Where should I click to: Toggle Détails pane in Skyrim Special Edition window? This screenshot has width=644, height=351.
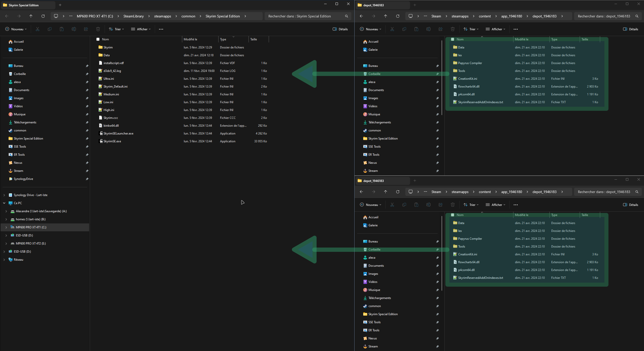(340, 29)
